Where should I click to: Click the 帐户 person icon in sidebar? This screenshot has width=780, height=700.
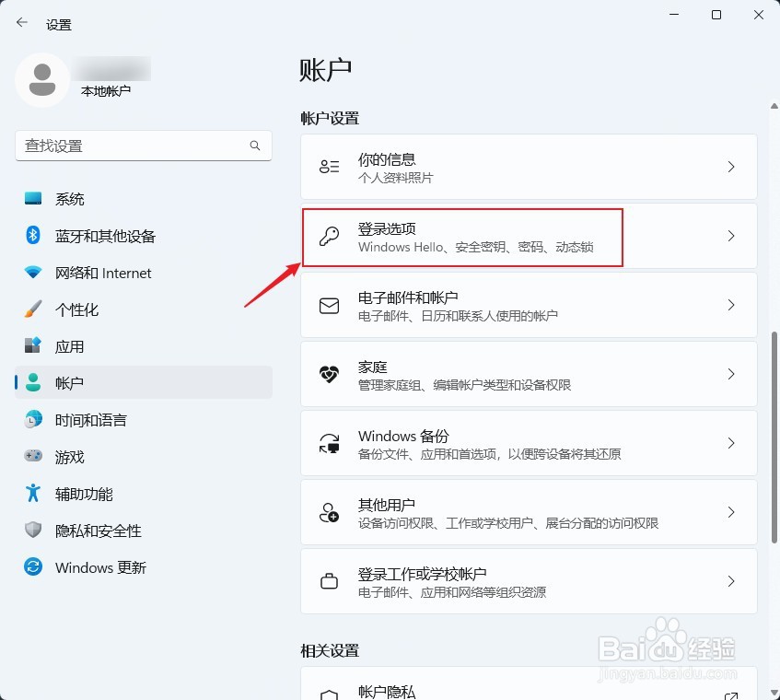tap(33, 382)
